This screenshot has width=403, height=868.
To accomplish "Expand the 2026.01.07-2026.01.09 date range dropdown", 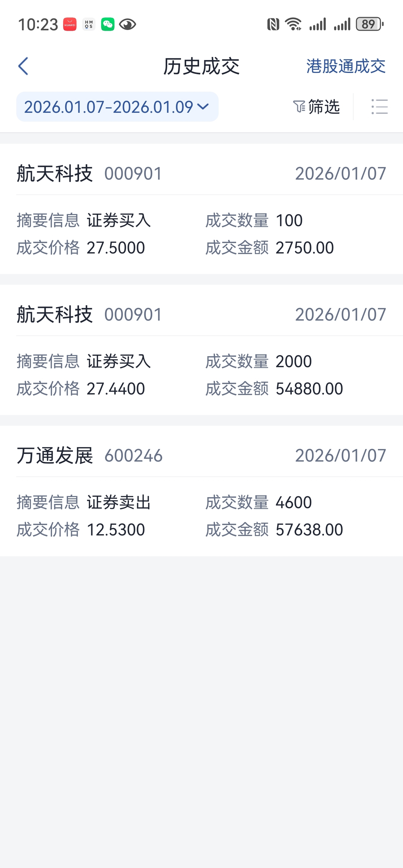I will point(117,107).
